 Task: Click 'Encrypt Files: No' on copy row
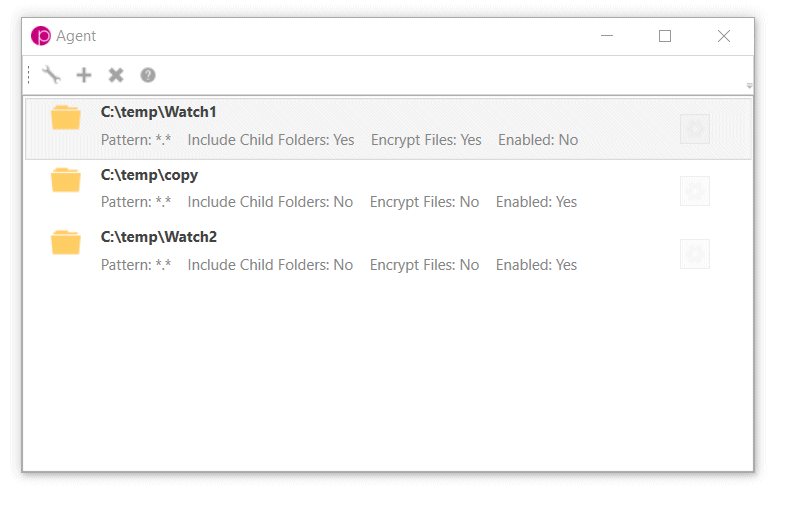point(424,202)
